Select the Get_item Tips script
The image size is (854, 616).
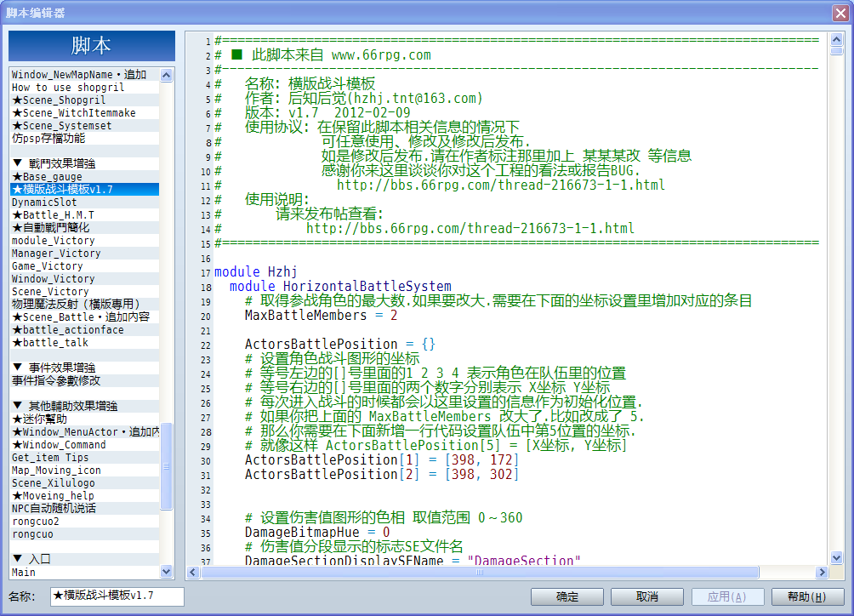[85, 458]
